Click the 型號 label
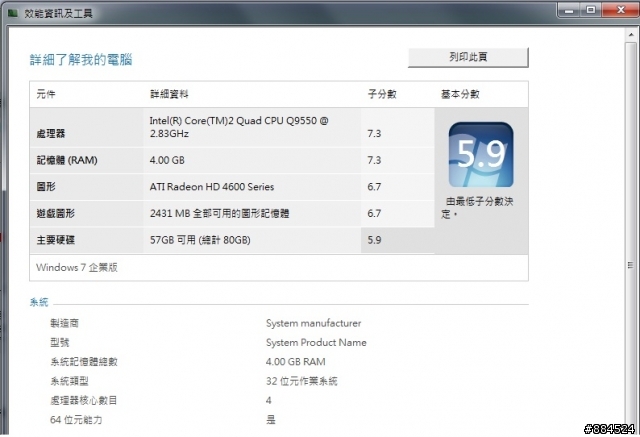Screen dimensions: 640x437 pyautogui.click(x=60, y=342)
